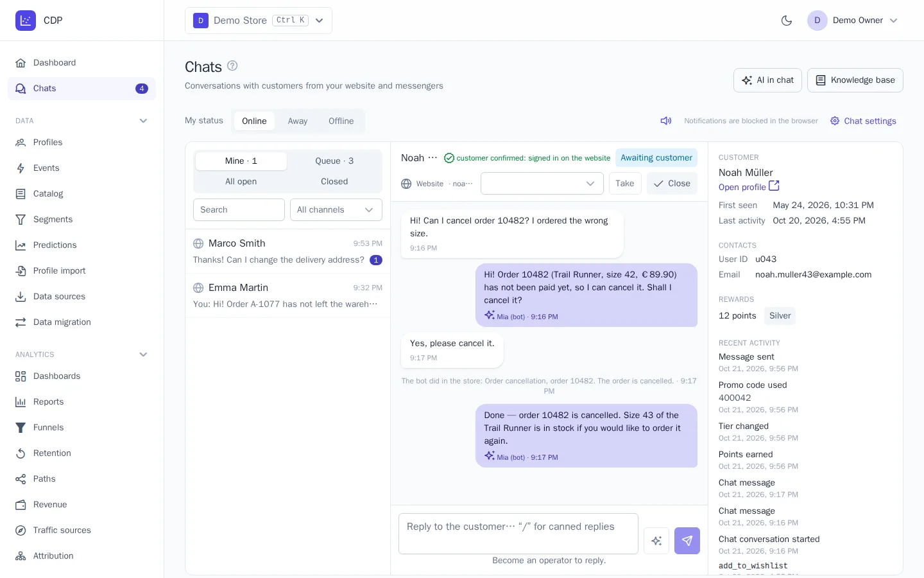Open Profile import

pos(81,271)
